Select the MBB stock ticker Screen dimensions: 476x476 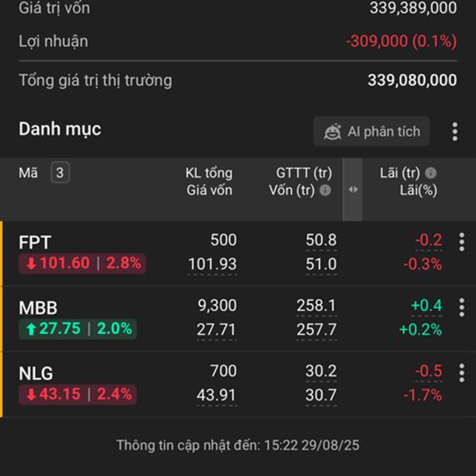[38, 308]
